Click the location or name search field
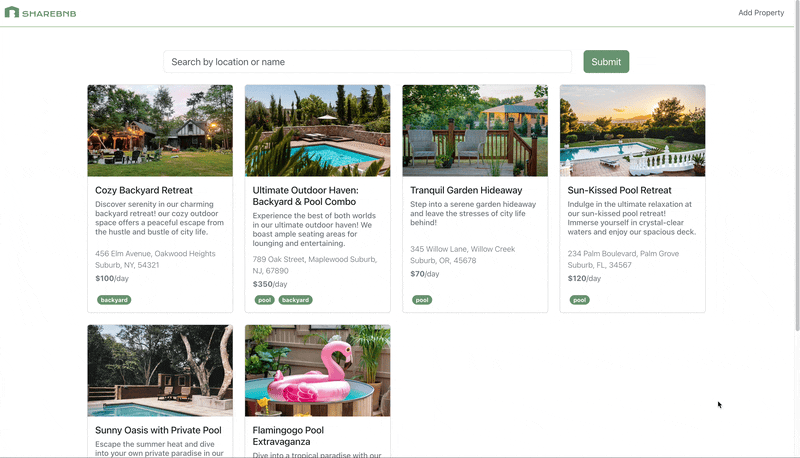Image resolution: width=800 pixels, height=458 pixels. (367, 62)
